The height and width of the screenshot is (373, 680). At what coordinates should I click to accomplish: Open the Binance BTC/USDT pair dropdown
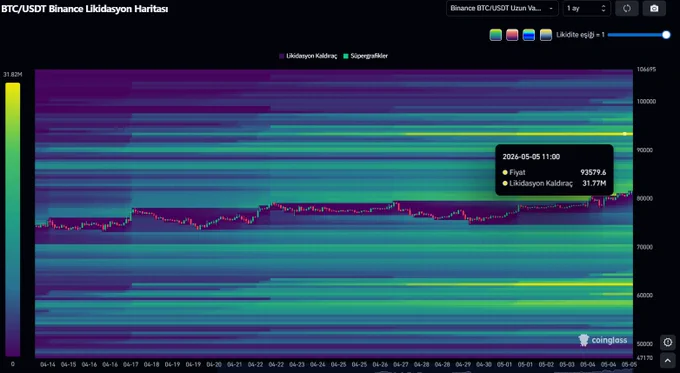(x=502, y=8)
